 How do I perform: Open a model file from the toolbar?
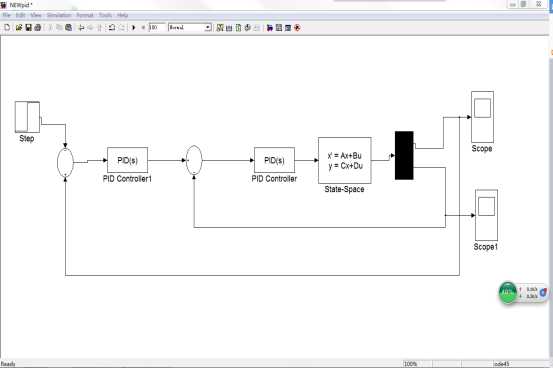[x=19, y=28]
